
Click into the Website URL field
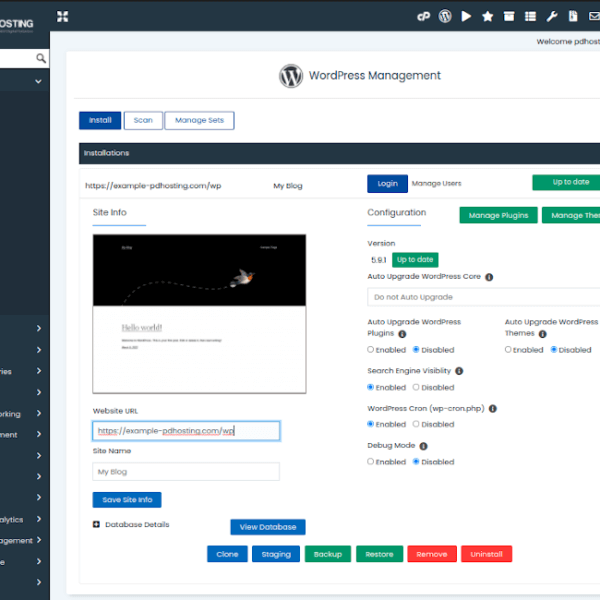186,431
